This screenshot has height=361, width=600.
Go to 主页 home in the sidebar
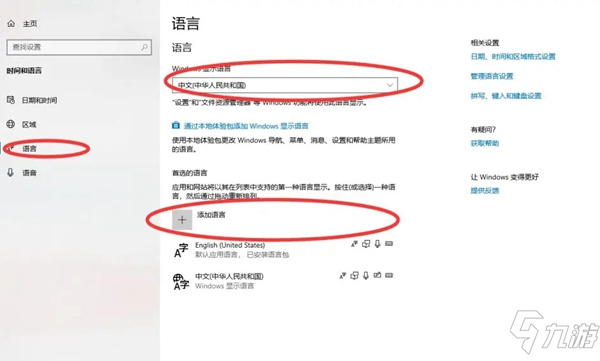click(x=30, y=24)
